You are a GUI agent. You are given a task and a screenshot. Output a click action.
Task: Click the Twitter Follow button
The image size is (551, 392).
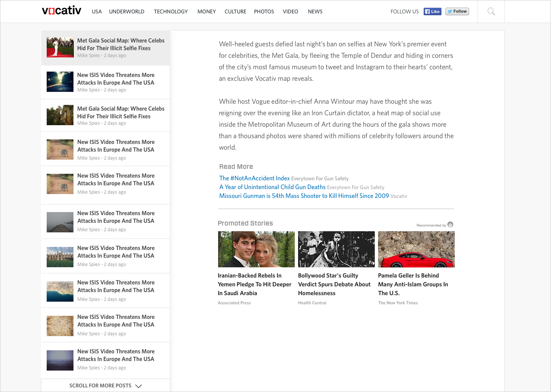pyautogui.click(x=457, y=11)
